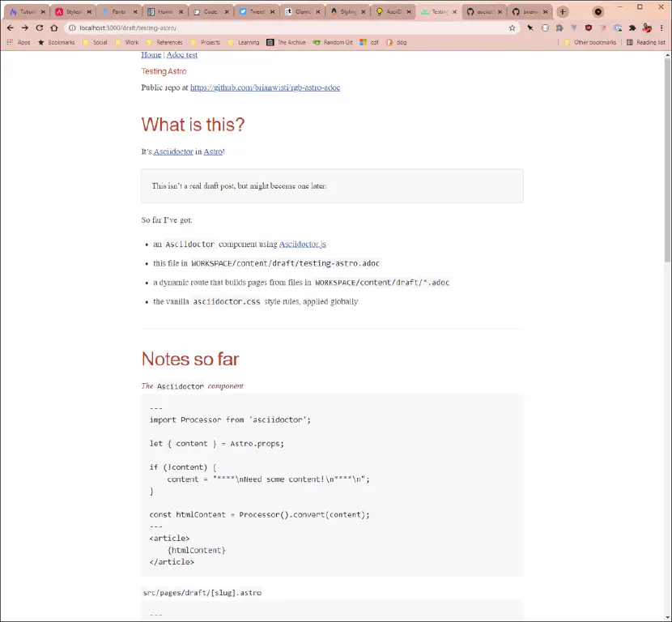Click the back navigation arrow
This screenshot has height=622, width=672.
click(x=10, y=27)
